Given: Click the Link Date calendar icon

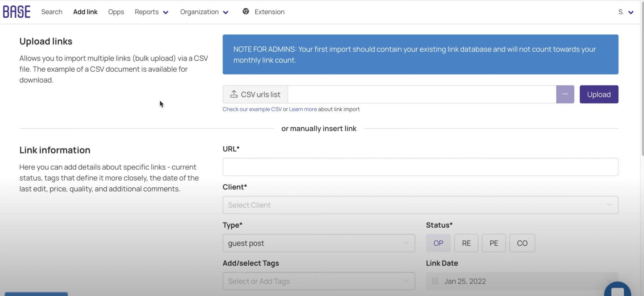Looking at the screenshot, I should tap(435, 281).
